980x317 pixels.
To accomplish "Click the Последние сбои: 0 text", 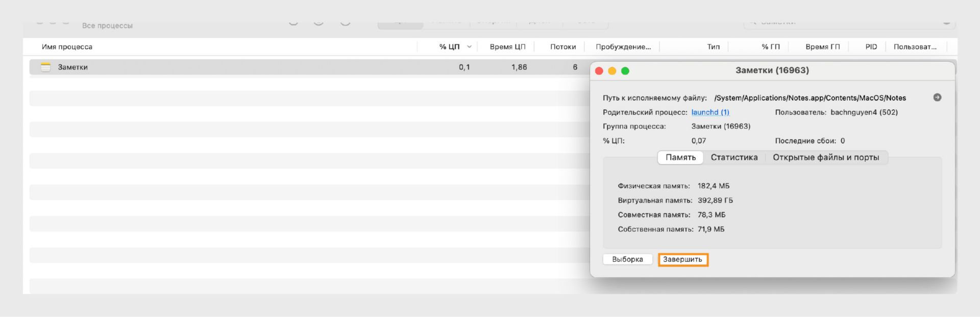I will 810,141.
